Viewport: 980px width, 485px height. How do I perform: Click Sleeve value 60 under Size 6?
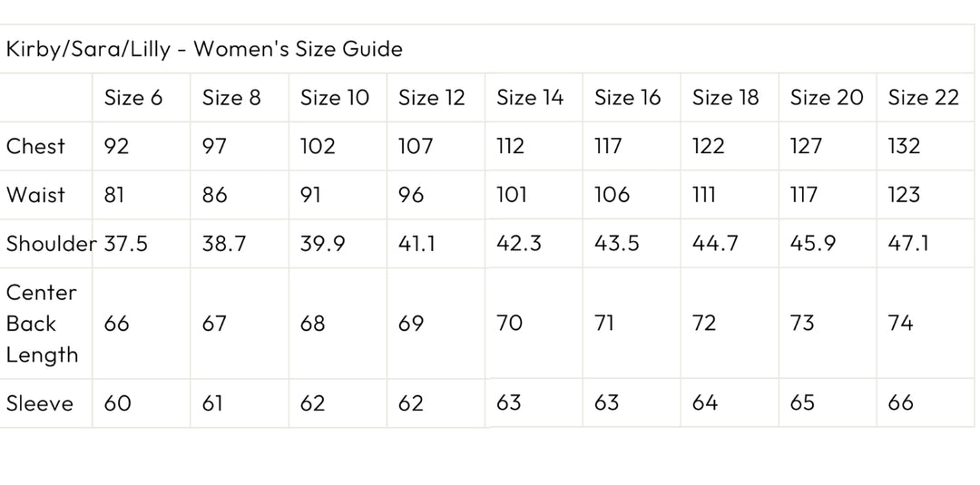point(118,403)
